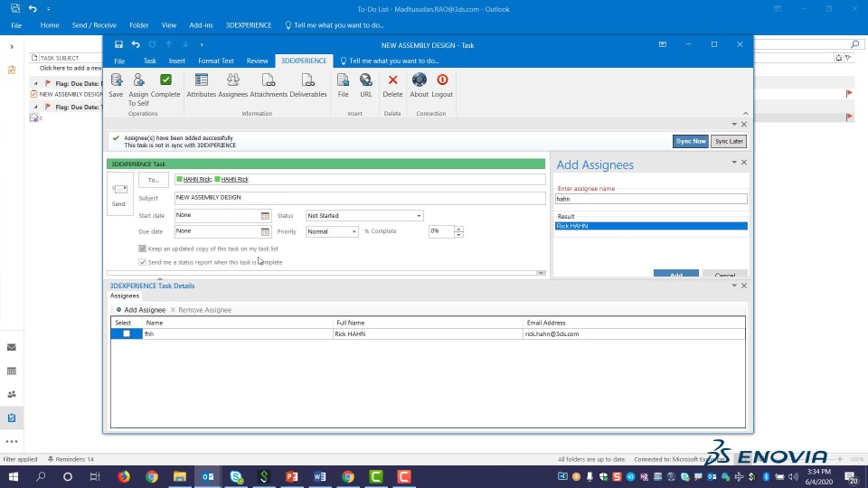
Task: Open the Attributes ribbon icon
Action: click(202, 81)
